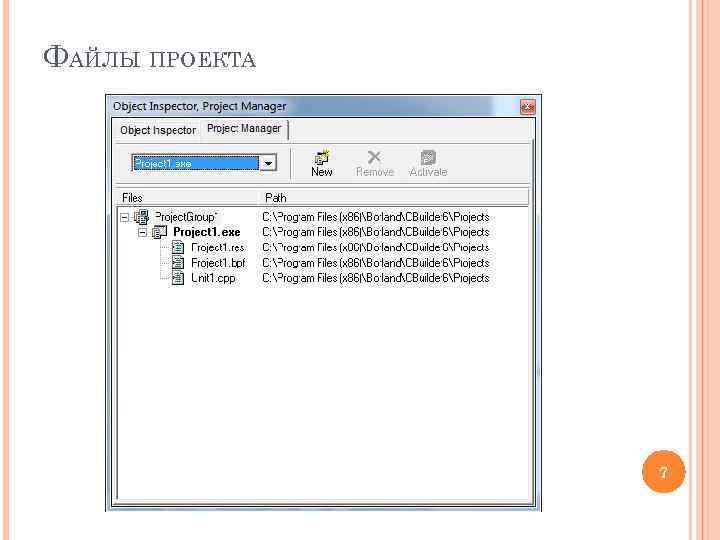Collapse the Project1.exe tree node

142,233
